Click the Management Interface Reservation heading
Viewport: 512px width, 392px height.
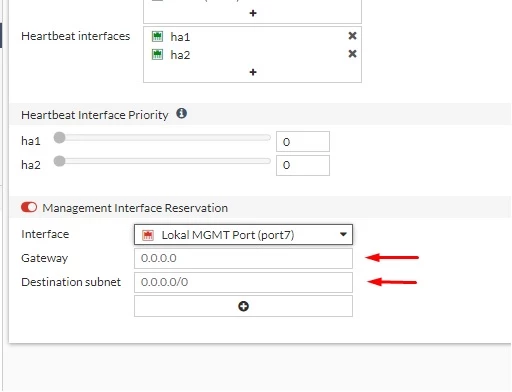[135, 208]
